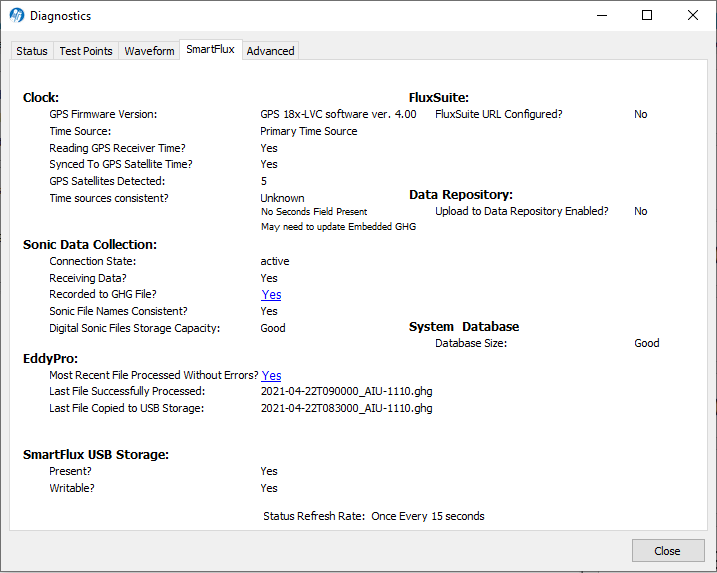The height and width of the screenshot is (573, 717).
Task: Click the Good value for sonic storage capacity
Action: (x=273, y=328)
